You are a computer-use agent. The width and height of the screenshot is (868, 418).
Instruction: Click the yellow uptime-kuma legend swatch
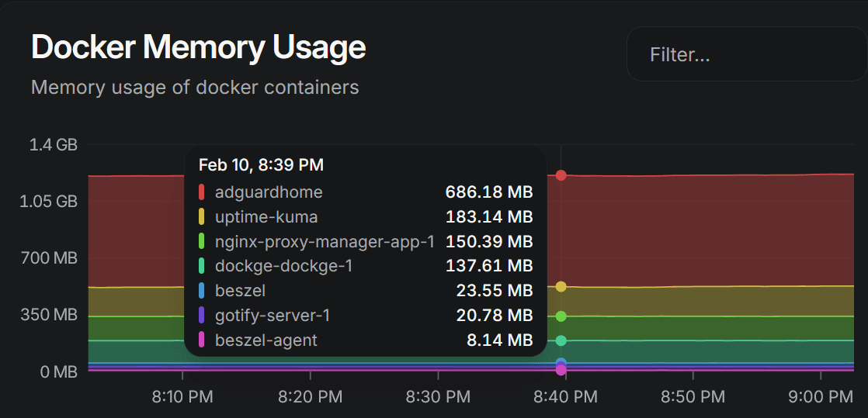[x=202, y=217]
